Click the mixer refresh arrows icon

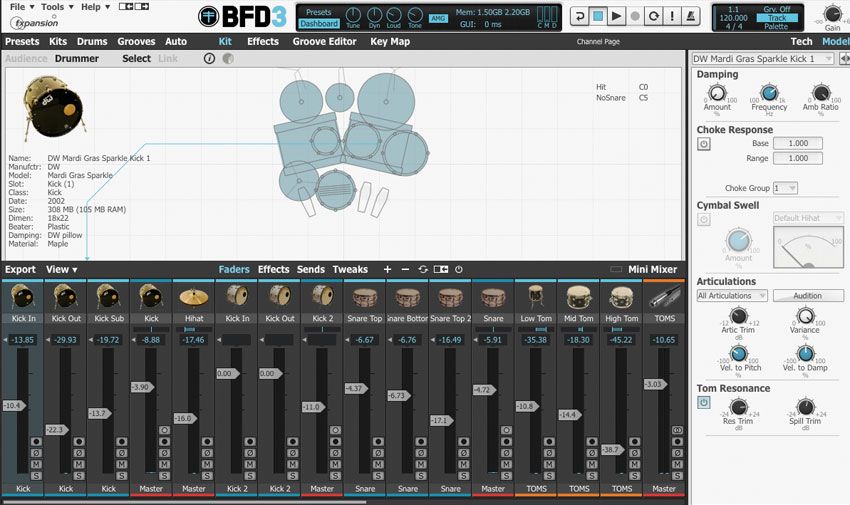pos(423,269)
